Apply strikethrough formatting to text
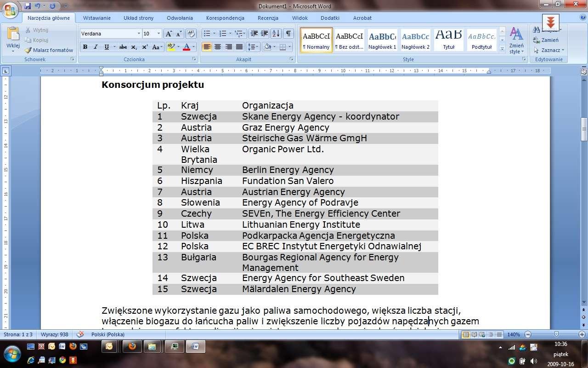The height and width of the screenshot is (368, 588). point(123,47)
